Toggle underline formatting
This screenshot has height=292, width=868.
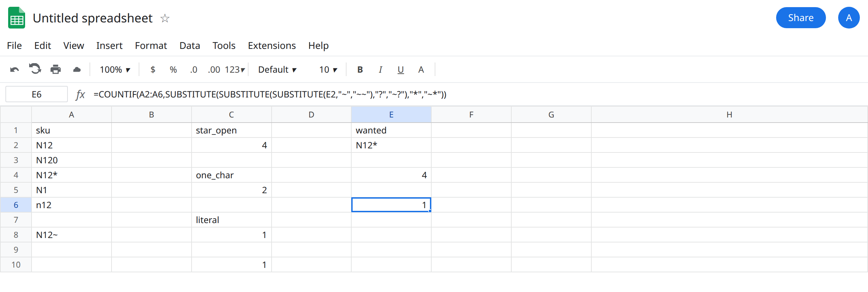click(x=401, y=70)
